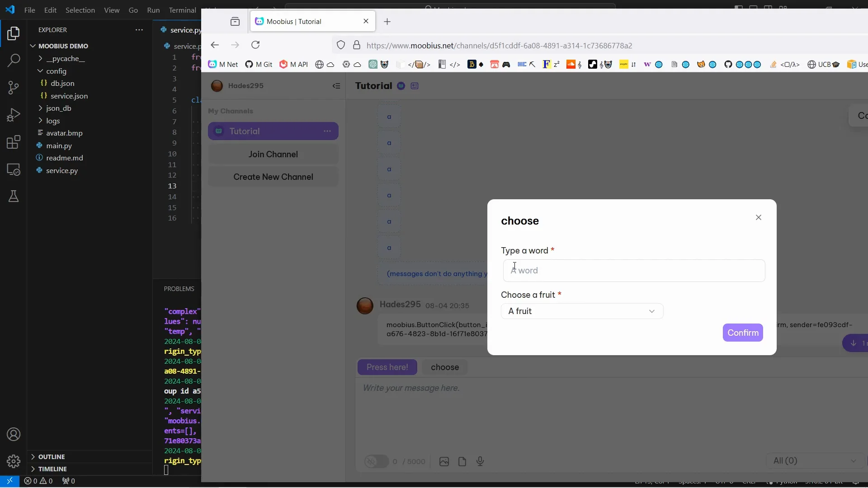Toggle the switch beside character counter

pyautogui.click(x=376, y=461)
